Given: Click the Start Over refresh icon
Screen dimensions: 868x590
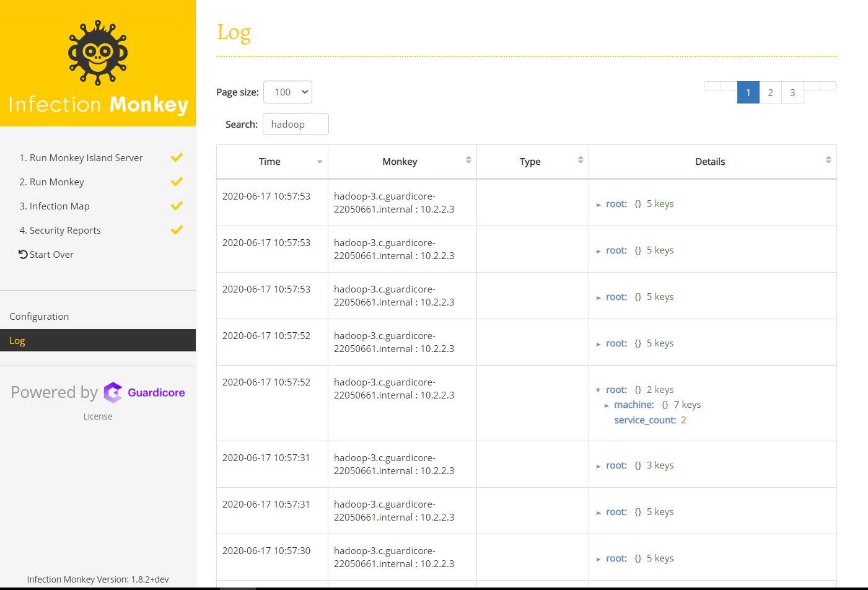Looking at the screenshot, I should (x=22, y=254).
